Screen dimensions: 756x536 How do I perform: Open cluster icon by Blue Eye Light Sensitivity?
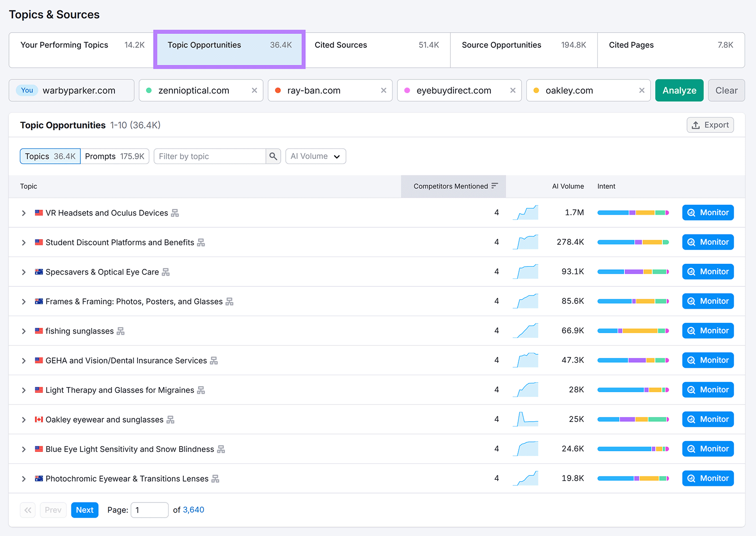pos(221,450)
